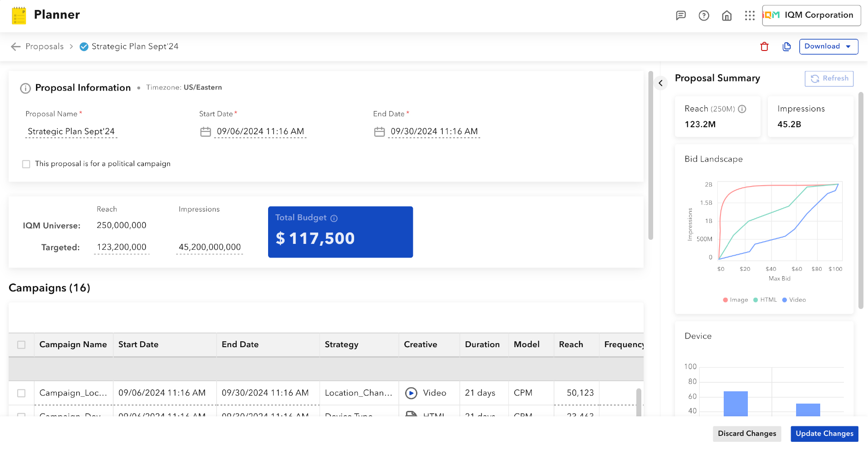Viewport: 868px width, 450px height.
Task: Click the back arrow next to Proposals
Action: click(x=16, y=46)
